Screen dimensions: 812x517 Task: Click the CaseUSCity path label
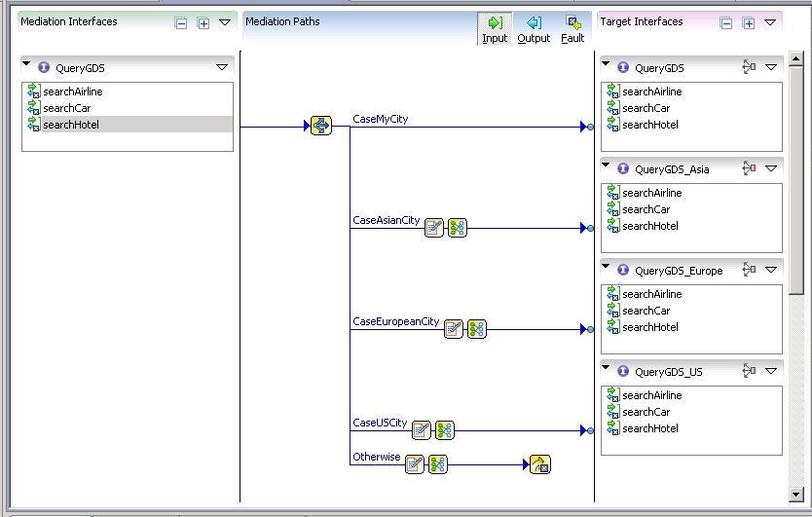coord(380,423)
